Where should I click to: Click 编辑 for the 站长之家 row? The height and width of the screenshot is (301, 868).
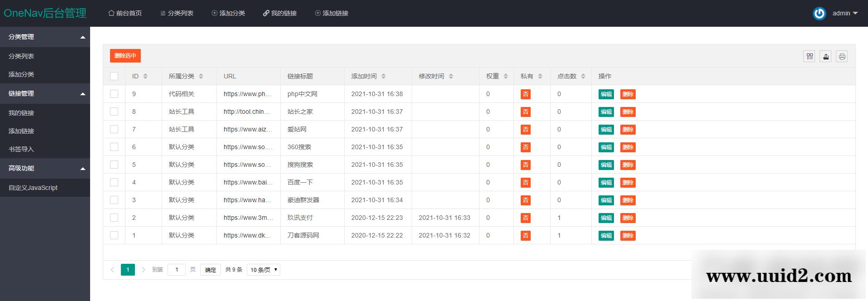click(606, 112)
